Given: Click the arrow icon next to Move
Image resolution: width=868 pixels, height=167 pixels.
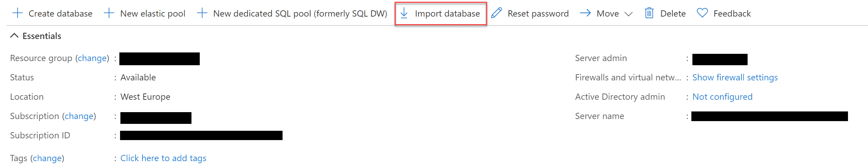Looking at the screenshot, I should (x=585, y=13).
